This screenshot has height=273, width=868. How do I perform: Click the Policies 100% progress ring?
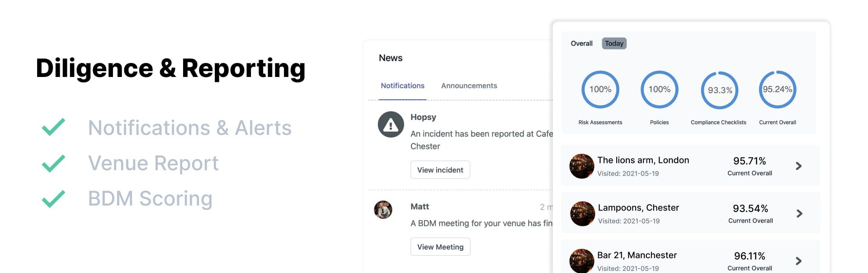(x=659, y=90)
